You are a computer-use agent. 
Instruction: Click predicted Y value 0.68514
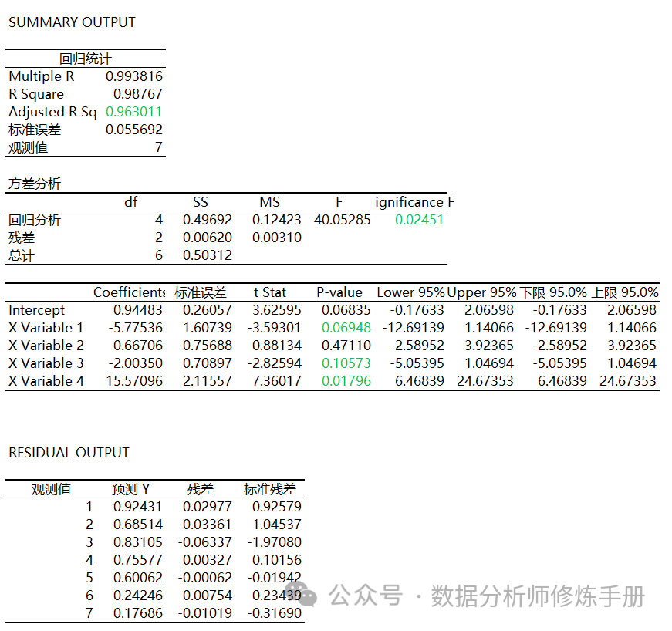(x=138, y=525)
